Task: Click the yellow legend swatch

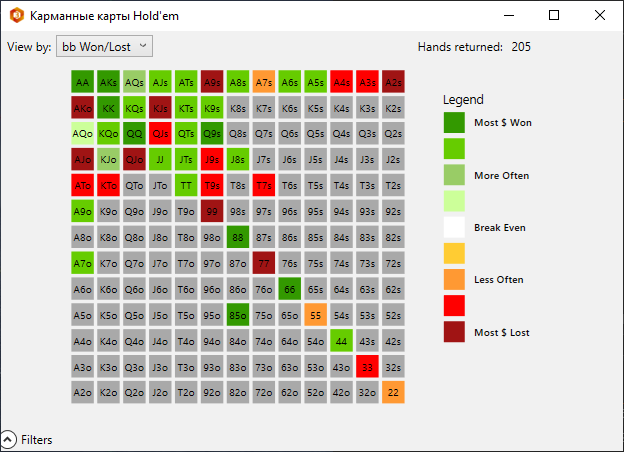Action: (454, 253)
